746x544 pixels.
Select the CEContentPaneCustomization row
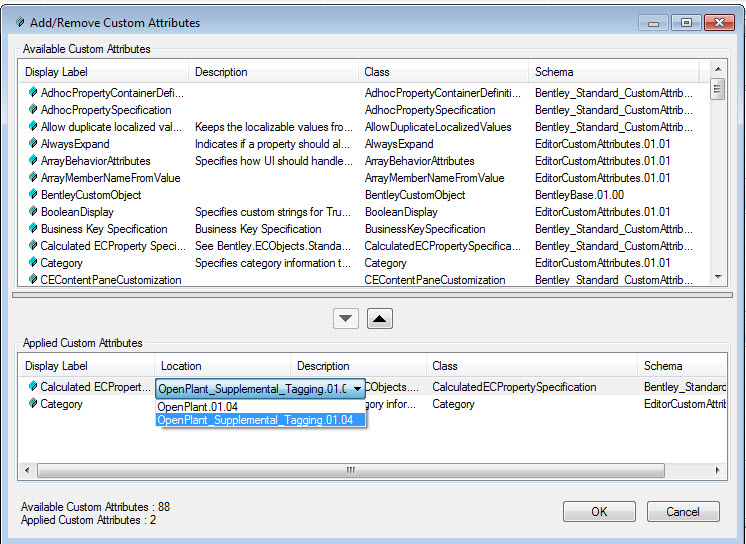click(x=110, y=280)
